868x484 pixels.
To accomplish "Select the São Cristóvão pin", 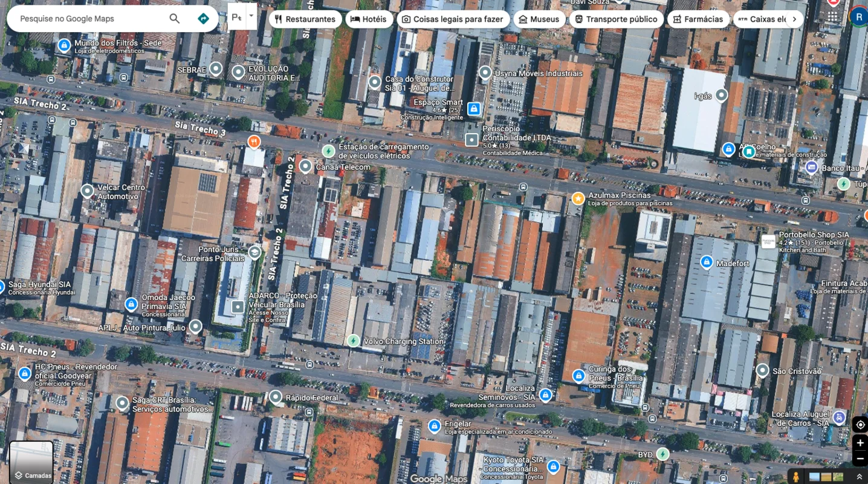I will pyautogui.click(x=762, y=370).
